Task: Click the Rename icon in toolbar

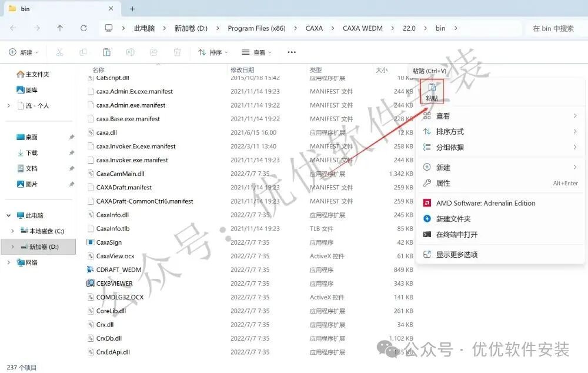Action: tap(130, 52)
